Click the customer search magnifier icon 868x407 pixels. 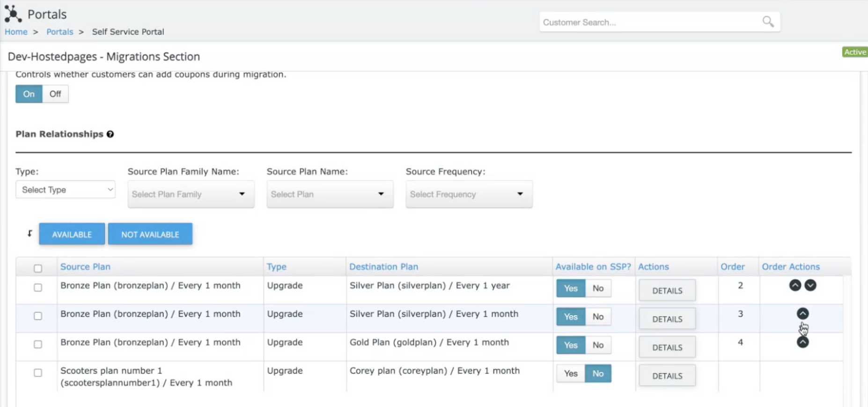coord(768,22)
